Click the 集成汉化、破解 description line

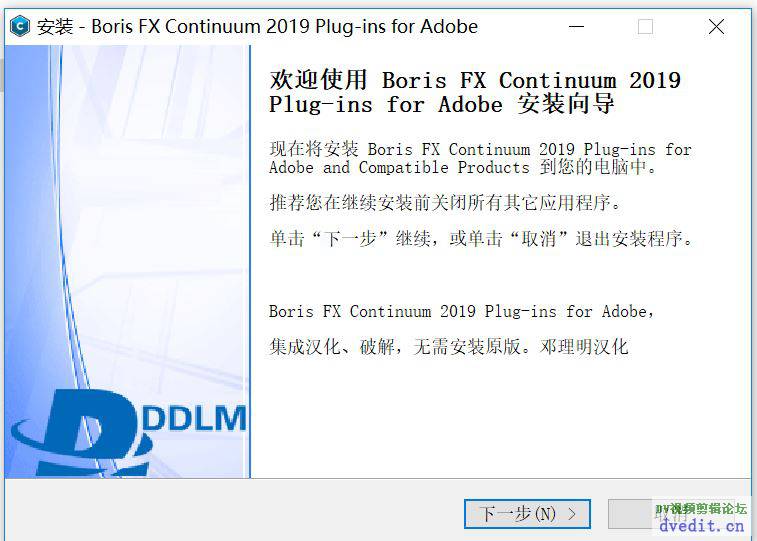(x=448, y=347)
